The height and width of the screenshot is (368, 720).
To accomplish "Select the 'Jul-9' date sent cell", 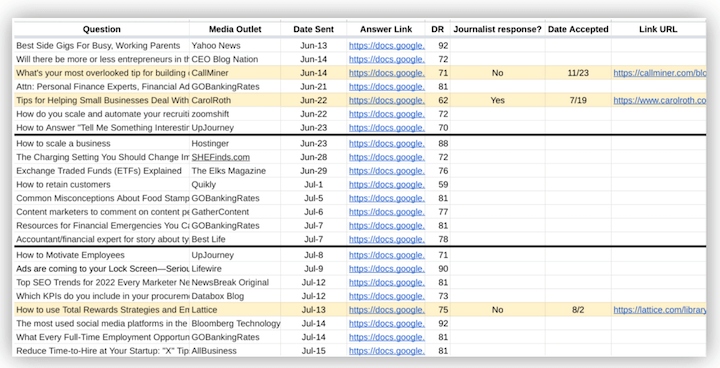I will pyautogui.click(x=314, y=269).
